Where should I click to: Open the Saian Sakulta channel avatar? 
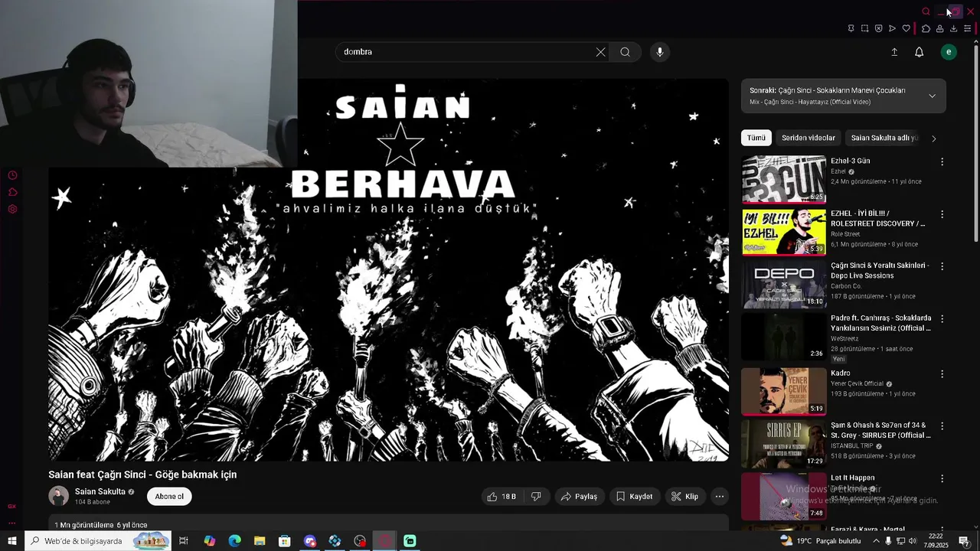[58, 496]
